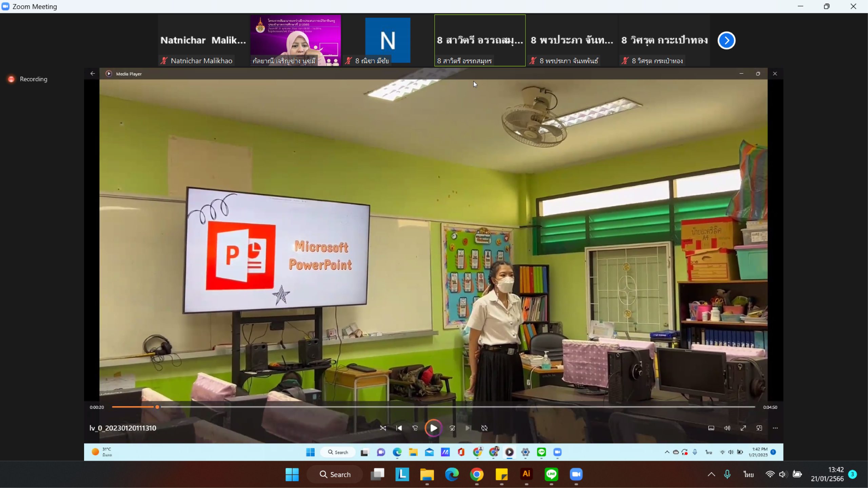The height and width of the screenshot is (488, 868).
Task: Show next participants in Zoom strip
Action: point(726,41)
